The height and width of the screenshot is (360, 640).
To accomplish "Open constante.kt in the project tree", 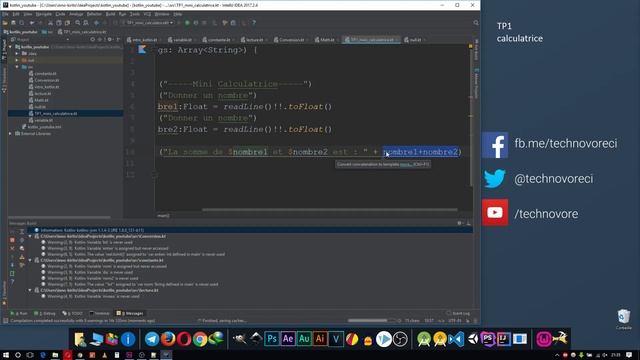I will coord(45,73).
